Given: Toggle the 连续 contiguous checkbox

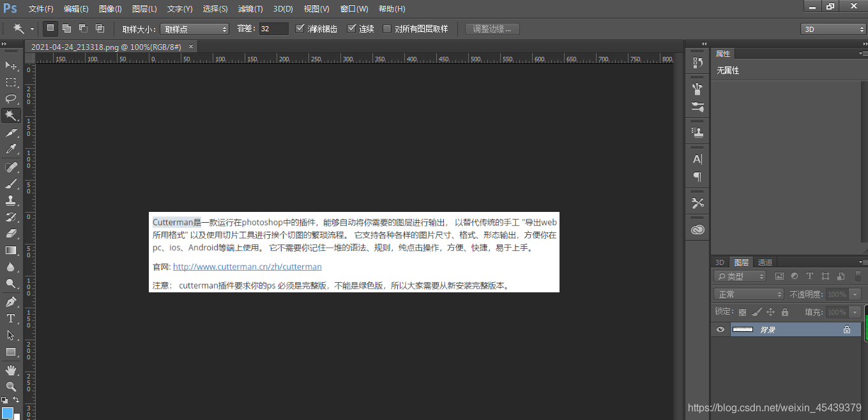Looking at the screenshot, I should (351, 29).
